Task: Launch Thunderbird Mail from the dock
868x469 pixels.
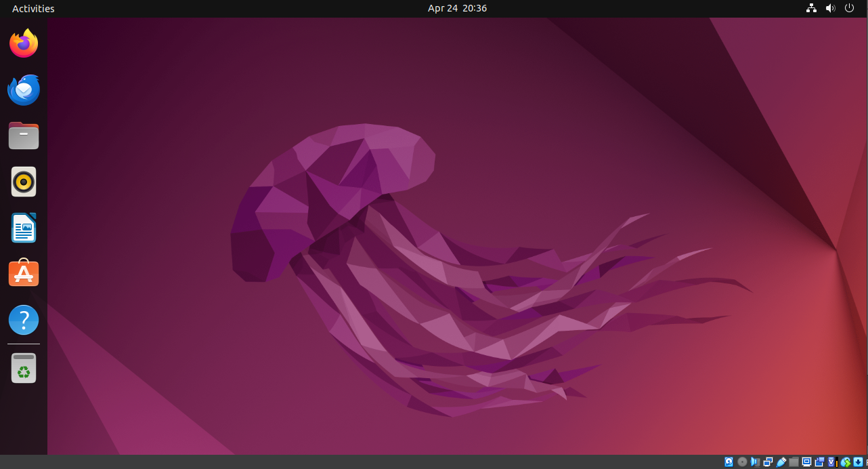Action: 24,89
